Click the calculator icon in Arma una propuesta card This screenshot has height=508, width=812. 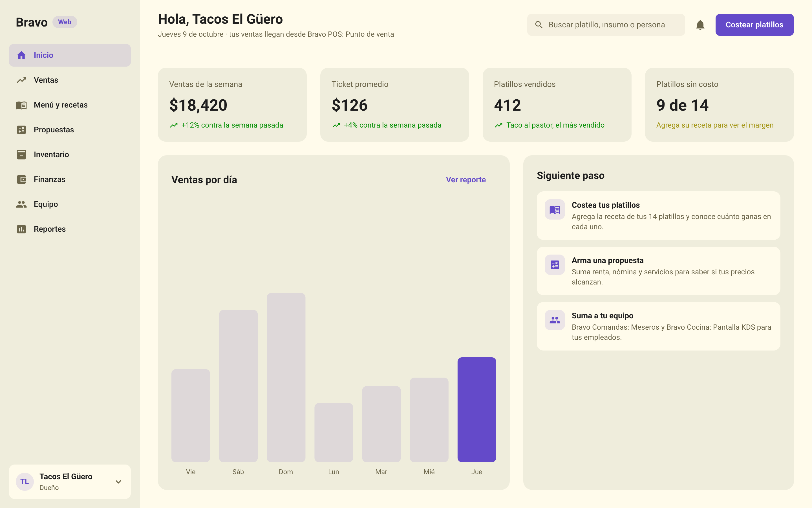[x=555, y=265]
